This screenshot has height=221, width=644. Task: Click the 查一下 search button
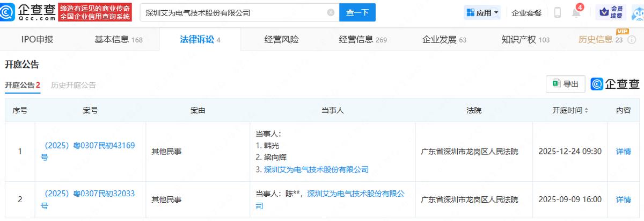tap(357, 12)
